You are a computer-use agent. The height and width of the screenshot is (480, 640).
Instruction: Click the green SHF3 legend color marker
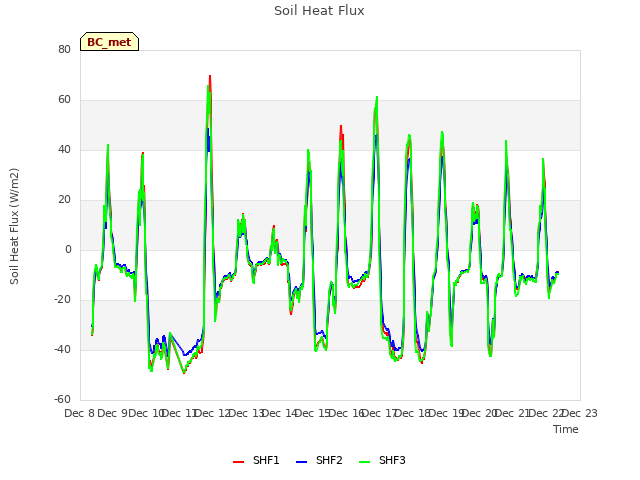coord(364,462)
